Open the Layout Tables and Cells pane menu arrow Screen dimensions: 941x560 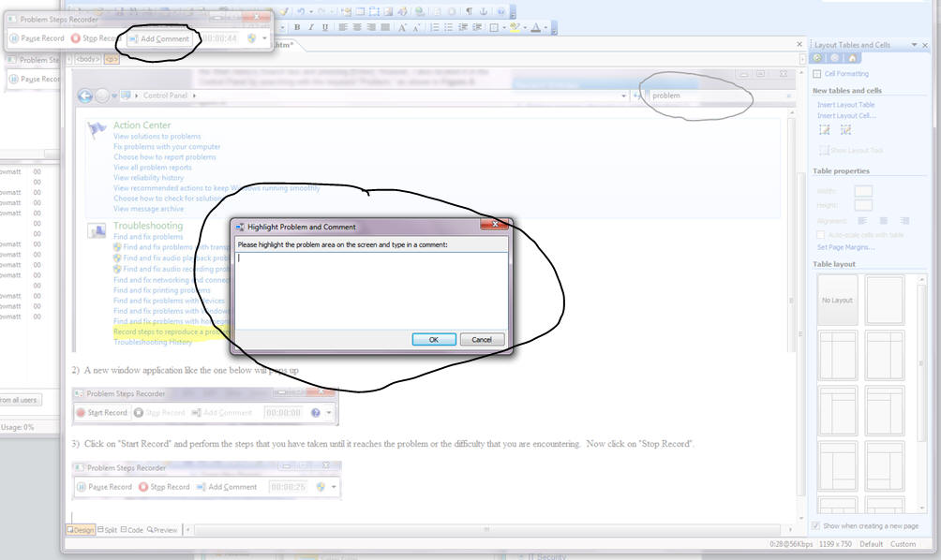914,45
